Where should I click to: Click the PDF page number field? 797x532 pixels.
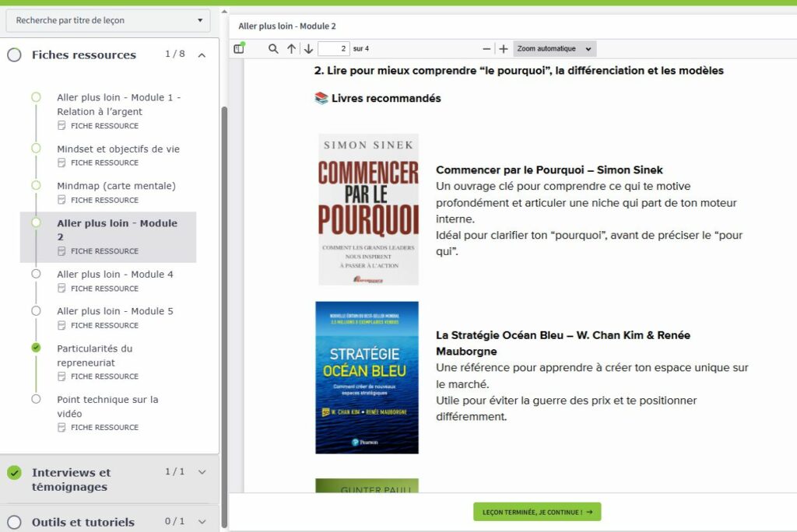click(333, 49)
